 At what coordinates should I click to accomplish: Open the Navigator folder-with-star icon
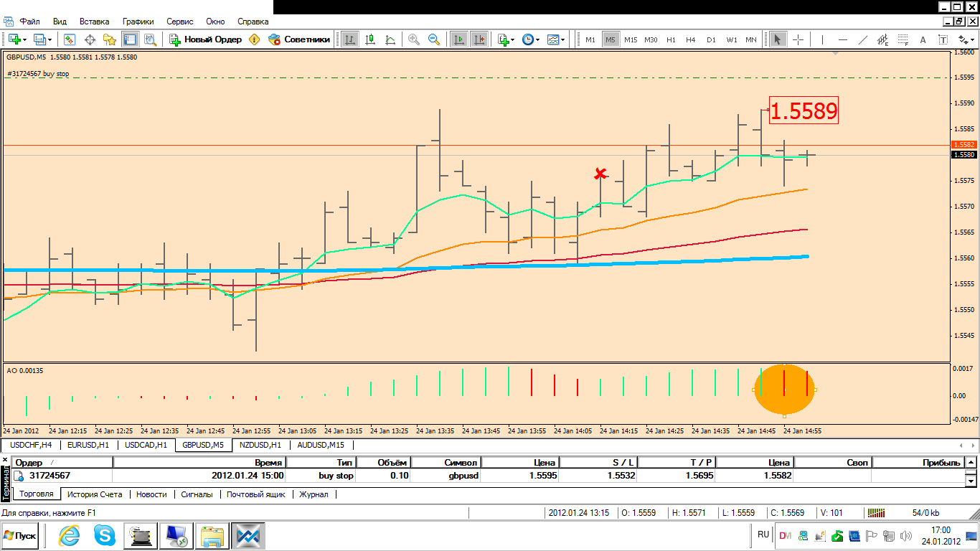(x=110, y=39)
